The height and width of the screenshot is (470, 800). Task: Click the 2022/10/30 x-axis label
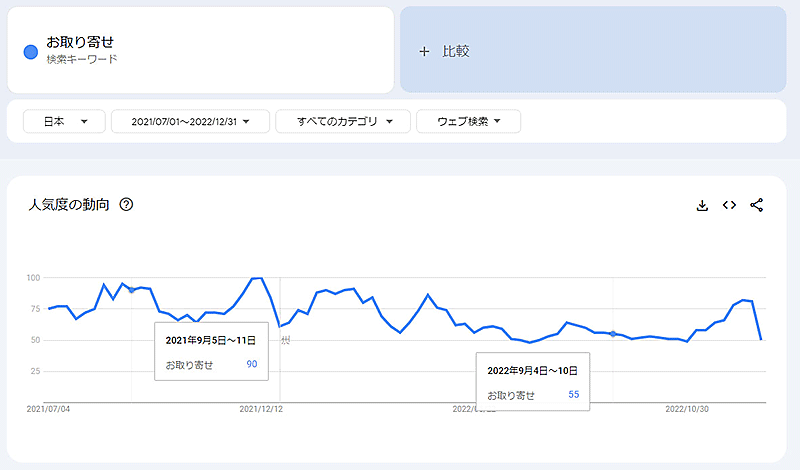687,408
